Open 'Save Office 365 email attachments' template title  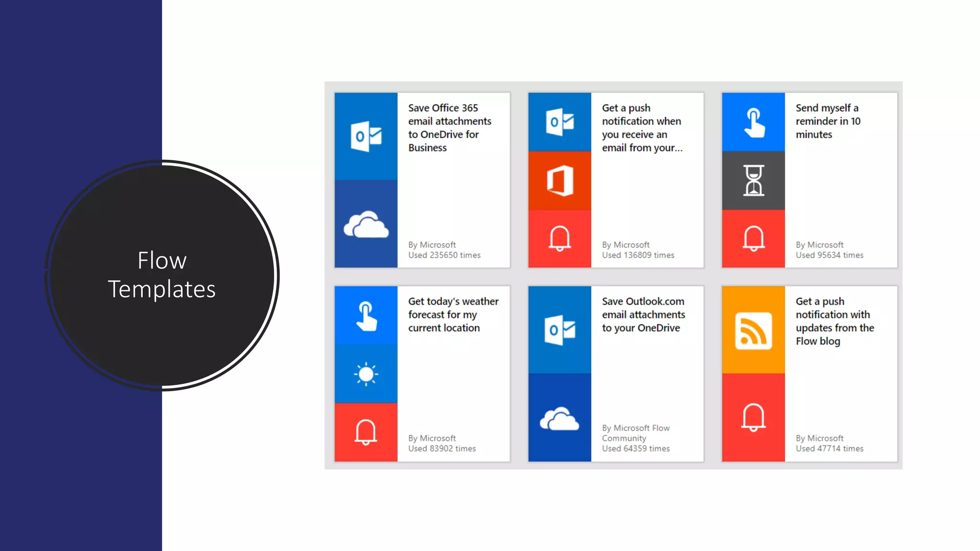tap(449, 128)
